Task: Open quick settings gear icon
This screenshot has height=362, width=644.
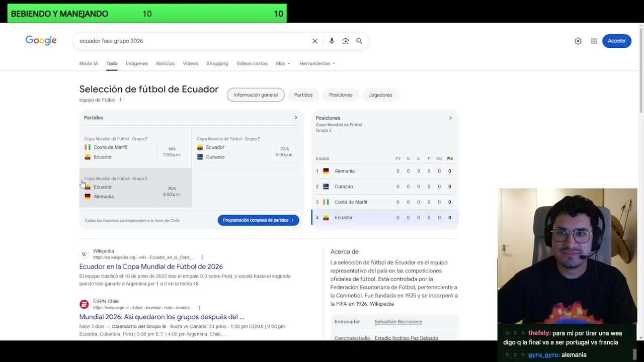Action: click(578, 41)
